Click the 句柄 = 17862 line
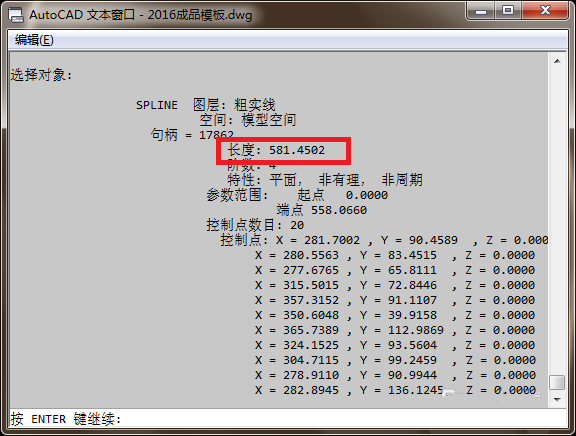The width and height of the screenshot is (576, 436). (192, 135)
